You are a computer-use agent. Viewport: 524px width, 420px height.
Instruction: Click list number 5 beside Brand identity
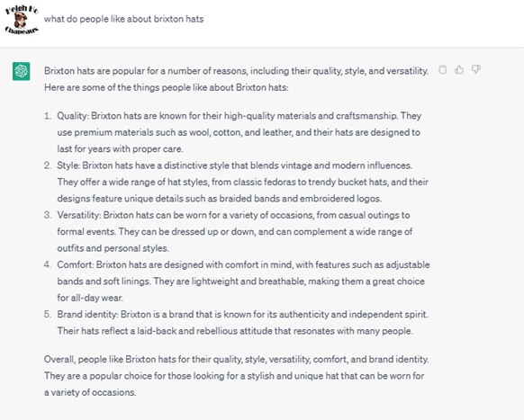pos(48,315)
